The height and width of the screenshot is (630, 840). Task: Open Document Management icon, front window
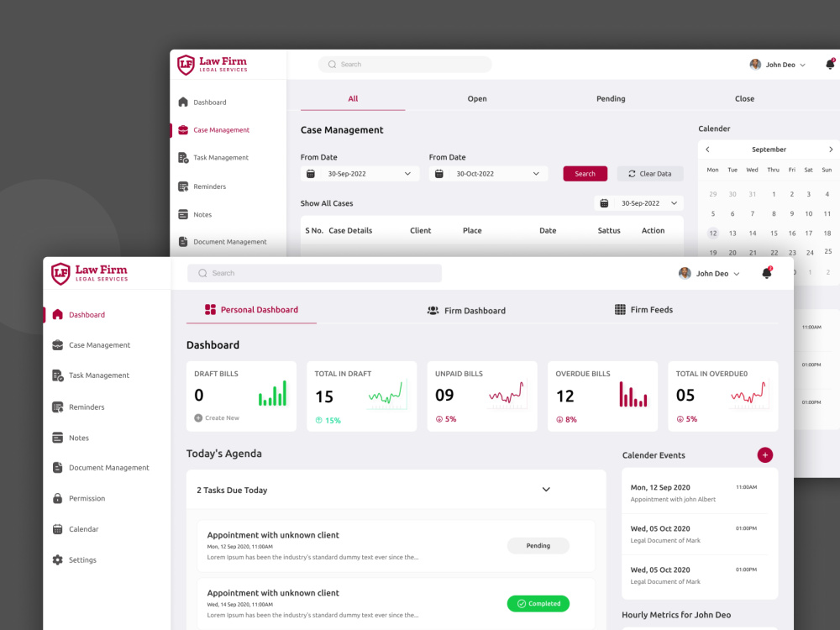pos(57,468)
